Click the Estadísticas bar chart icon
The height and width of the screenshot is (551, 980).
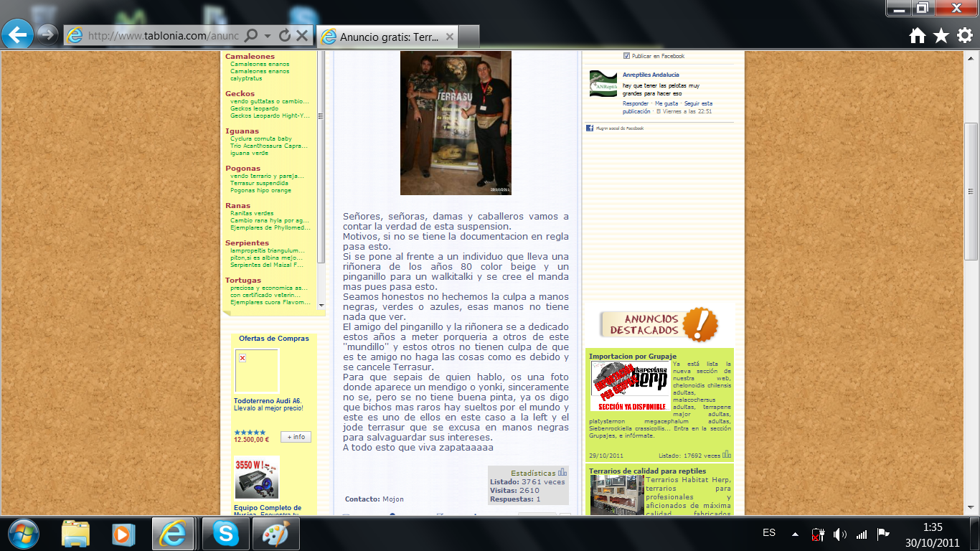[x=562, y=472]
